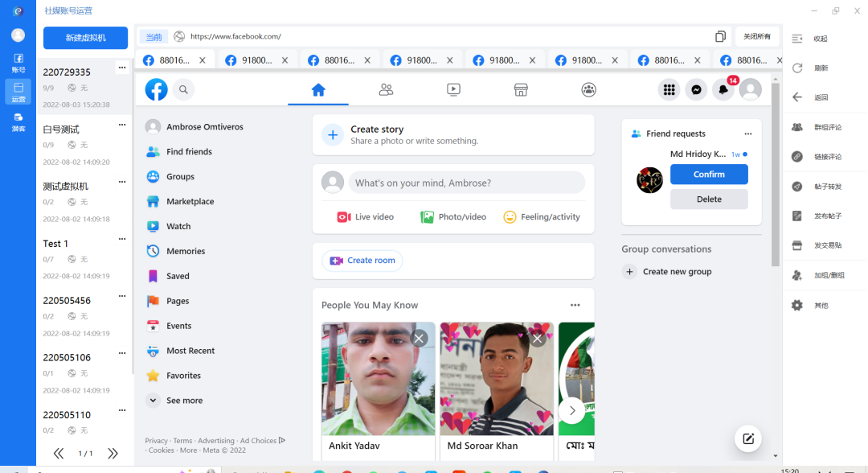The width and height of the screenshot is (868, 473).
Task: Open notifications bell with 14 badge
Action: coord(723,90)
